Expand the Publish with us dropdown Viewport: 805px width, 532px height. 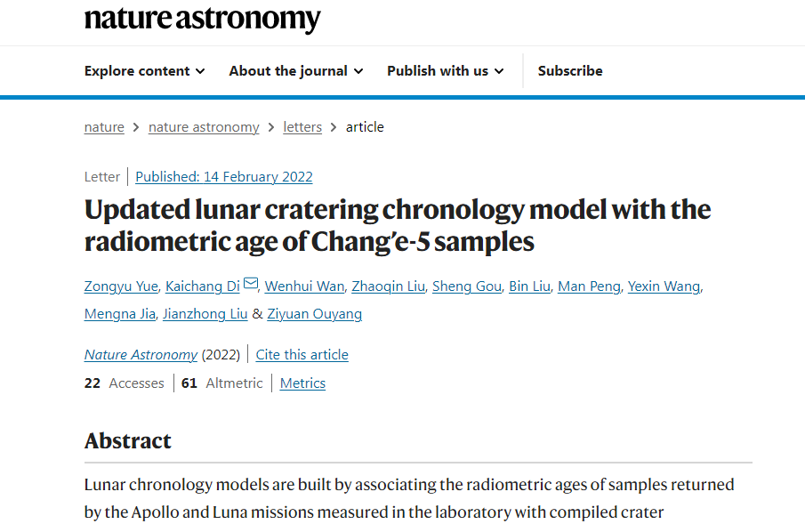click(445, 71)
